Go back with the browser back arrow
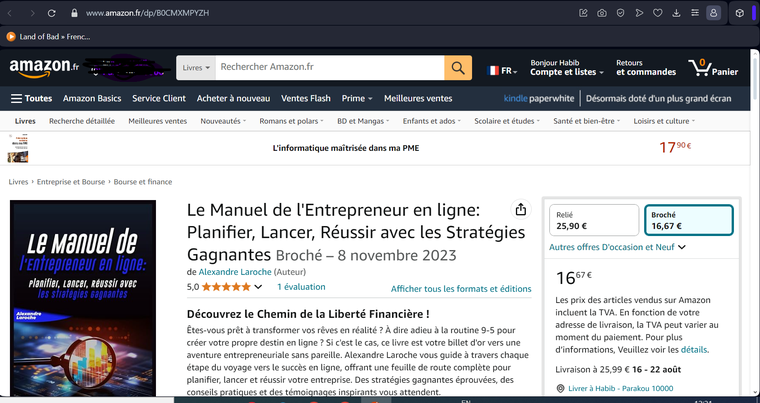The image size is (760, 403). pos(10,13)
